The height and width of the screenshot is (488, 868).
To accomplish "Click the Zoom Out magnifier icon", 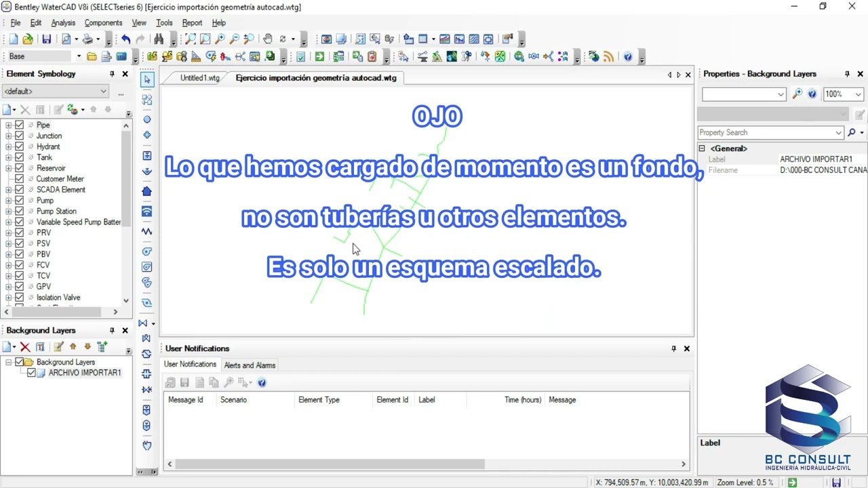I will (x=235, y=39).
